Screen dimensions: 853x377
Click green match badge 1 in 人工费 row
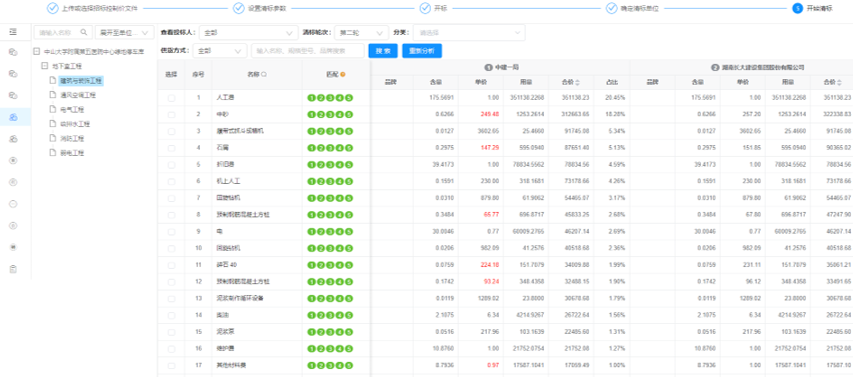[x=312, y=98]
